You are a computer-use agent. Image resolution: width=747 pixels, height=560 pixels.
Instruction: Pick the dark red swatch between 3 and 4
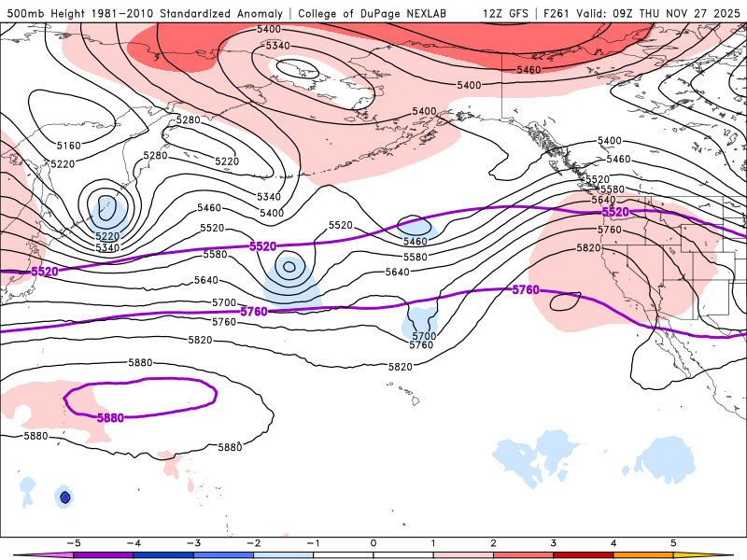tap(584, 555)
